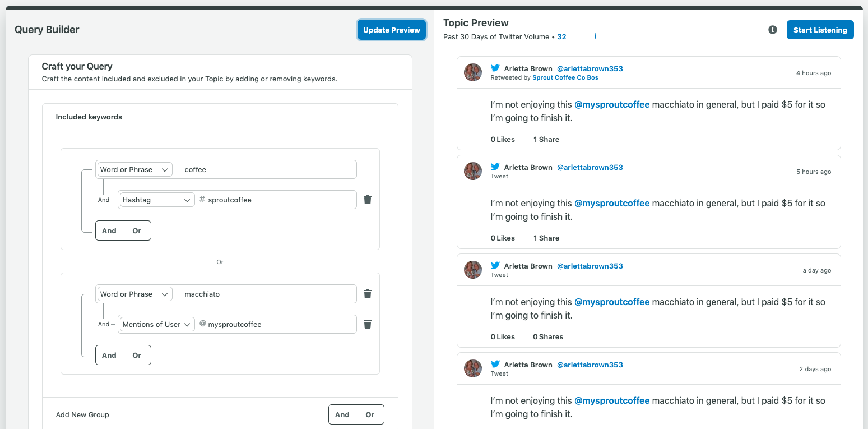The height and width of the screenshot is (429, 868).
Task: Click the 2 days ago timestamp
Action: [x=815, y=369]
